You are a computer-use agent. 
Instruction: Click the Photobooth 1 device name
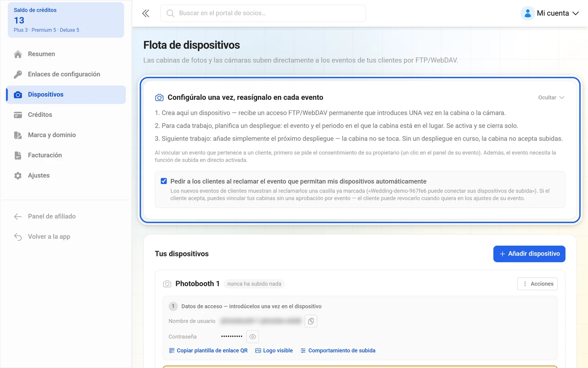pyautogui.click(x=198, y=284)
